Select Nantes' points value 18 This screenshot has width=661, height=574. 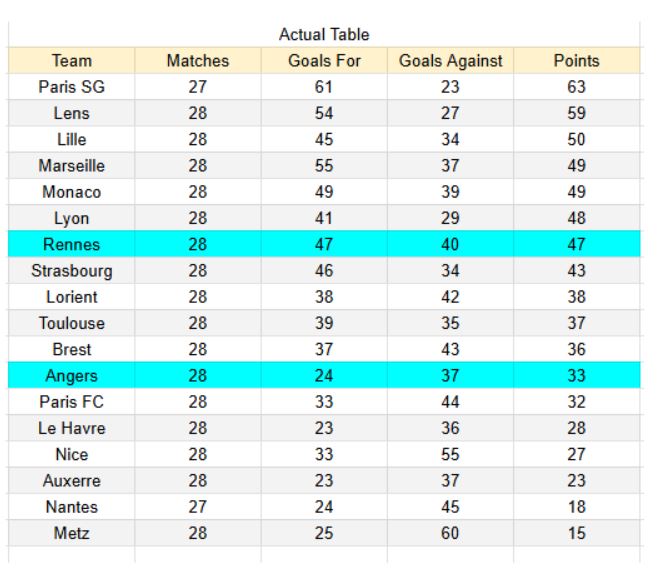coord(576,507)
